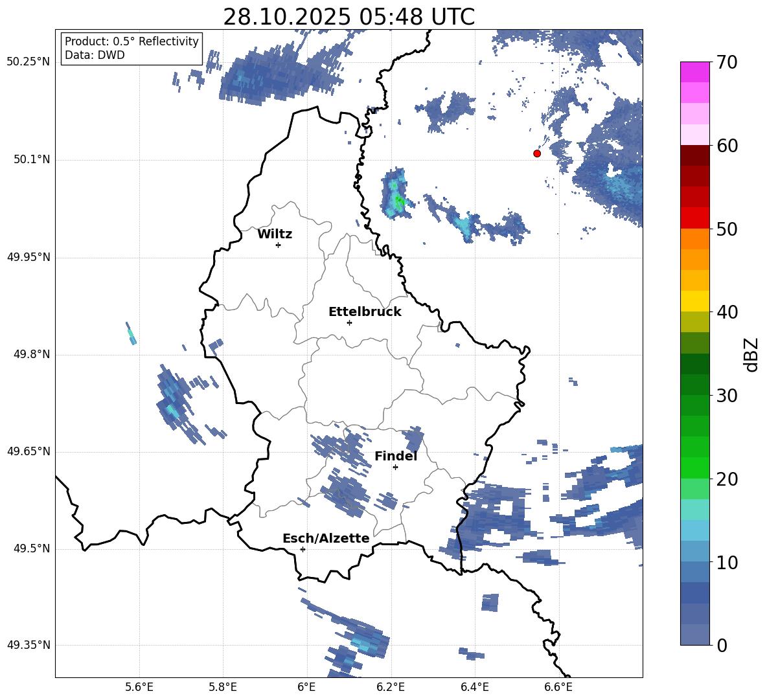Viewport: 767px width, 700px height.
Task: Click the 50.1°N latitude label
Action: click(x=32, y=160)
